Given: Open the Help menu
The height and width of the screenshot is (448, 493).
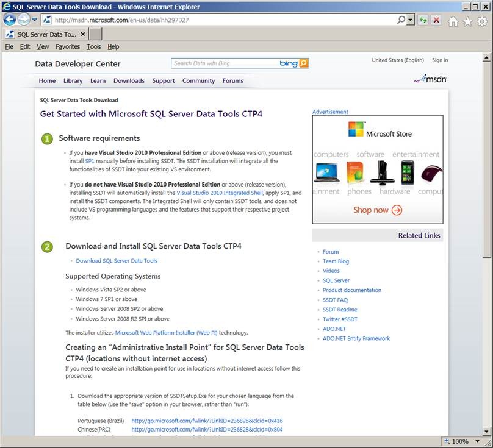Looking at the screenshot, I should pyautogui.click(x=113, y=46).
